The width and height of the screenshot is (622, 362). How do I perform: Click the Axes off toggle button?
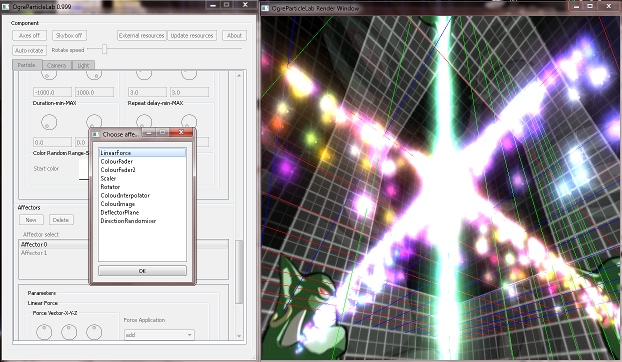pos(29,36)
